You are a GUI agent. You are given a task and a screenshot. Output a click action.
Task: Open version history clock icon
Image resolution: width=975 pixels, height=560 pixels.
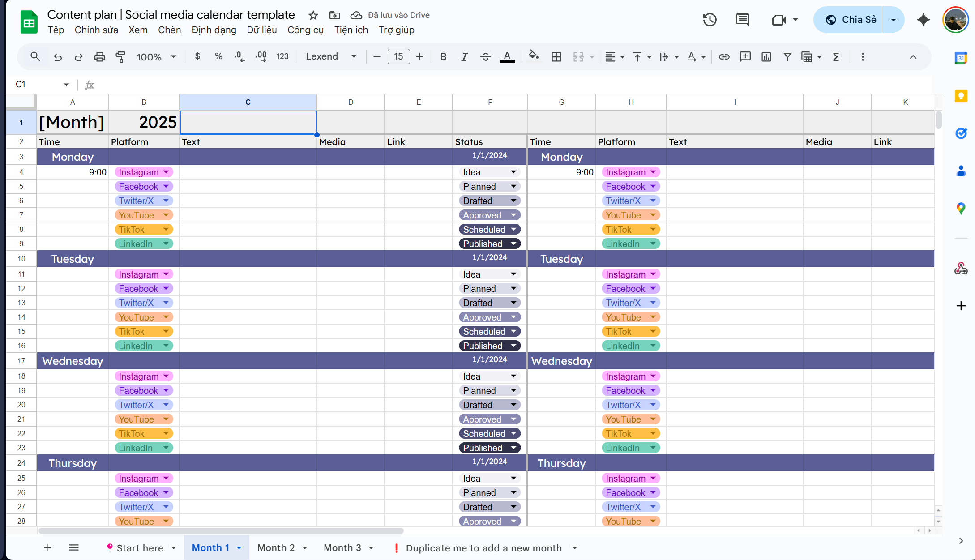tap(710, 20)
